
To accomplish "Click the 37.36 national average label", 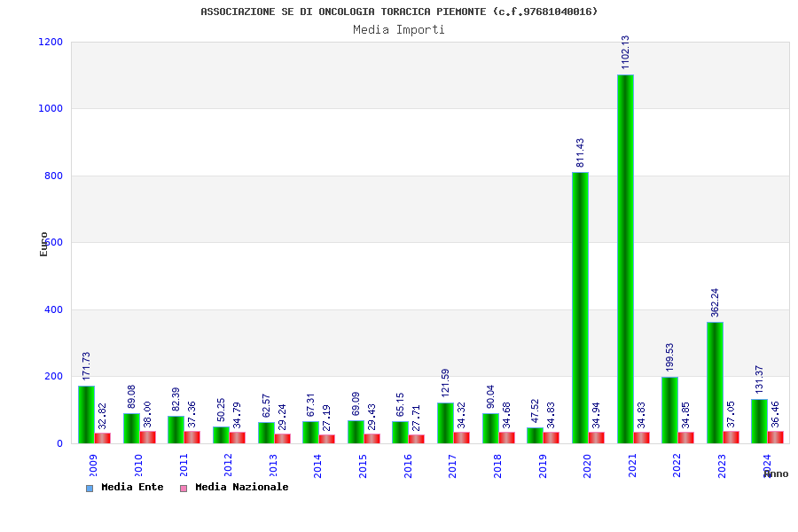I will point(192,414).
